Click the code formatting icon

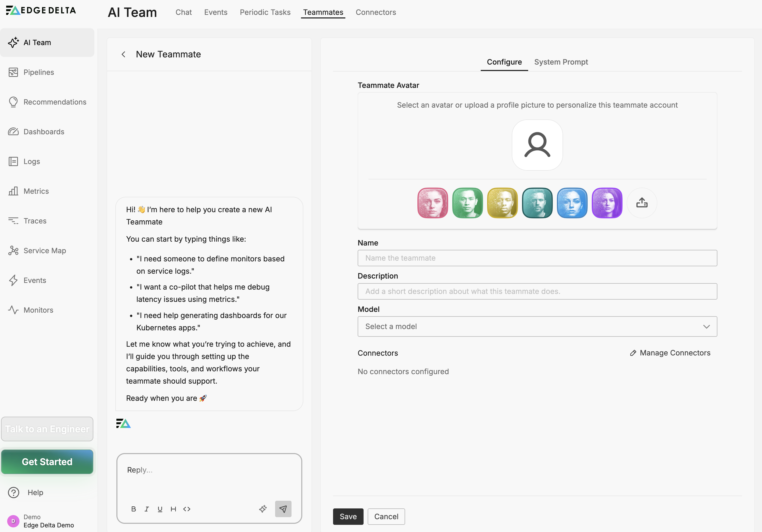(x=186, y=509)
